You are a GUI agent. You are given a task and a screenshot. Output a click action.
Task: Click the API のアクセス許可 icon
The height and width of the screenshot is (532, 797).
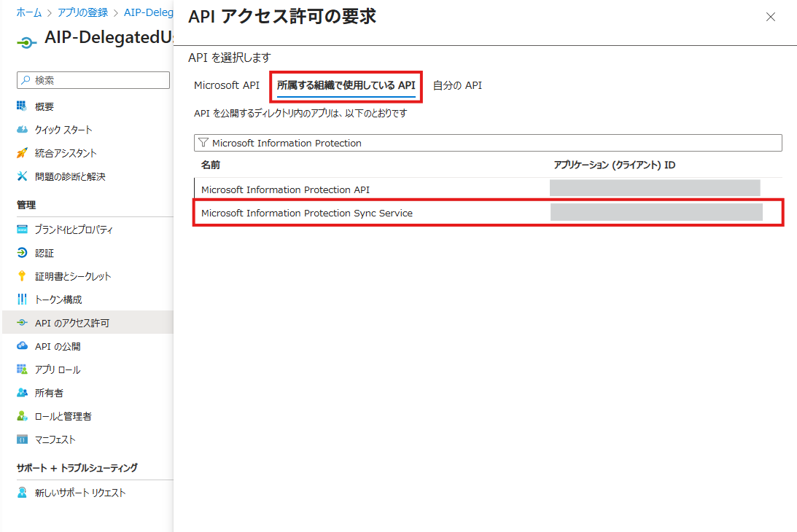22,323
